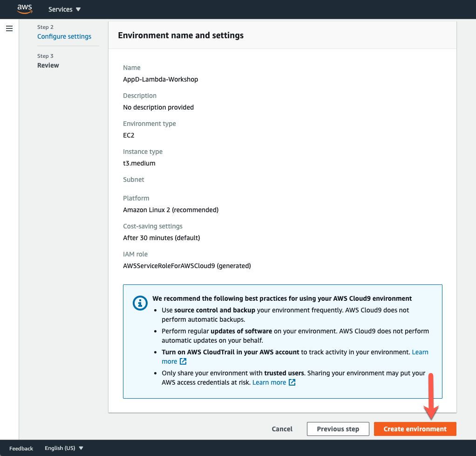Screen dimensions: 476x456
Task: Click external link icon after trusted users Learn more
Action: click(292, 382)
